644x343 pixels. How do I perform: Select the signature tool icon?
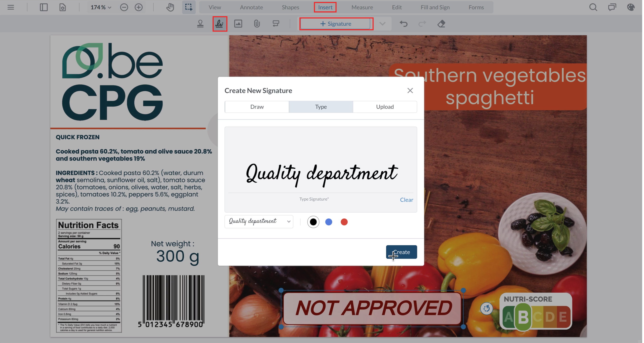(x=220, y=24)
